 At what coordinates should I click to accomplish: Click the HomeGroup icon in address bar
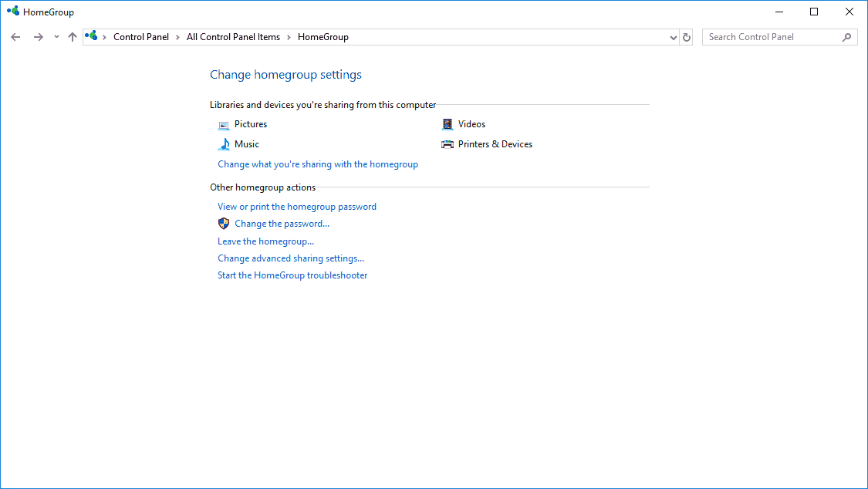[91, 36]
